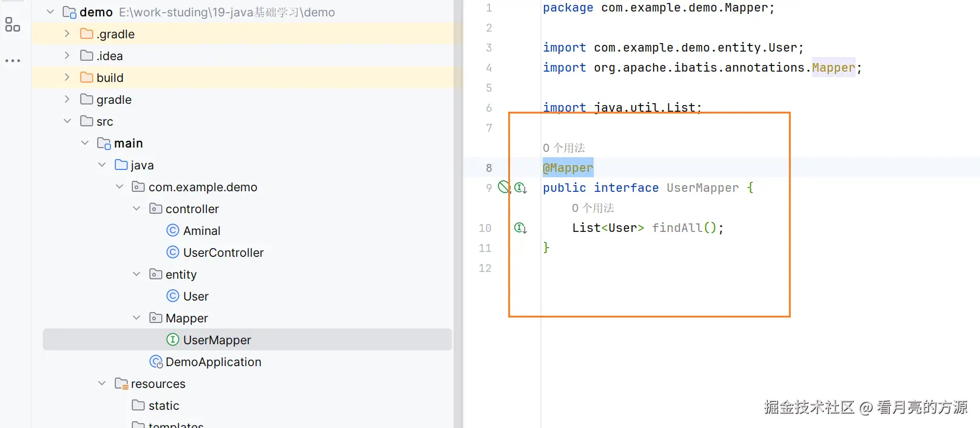Click the resources folder icon

coord(121,384)
